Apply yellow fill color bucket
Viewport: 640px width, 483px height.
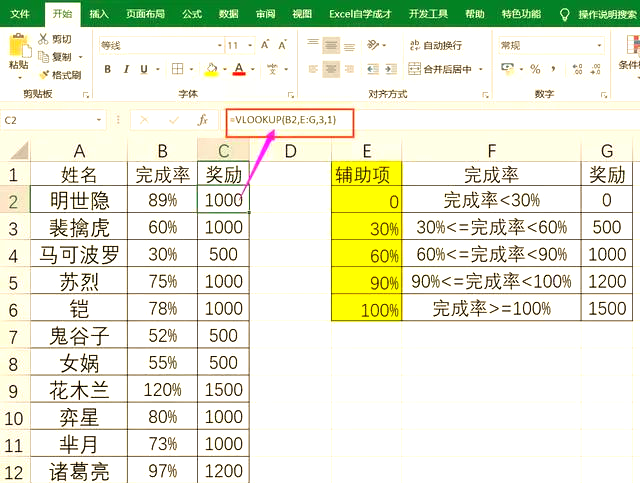tap(211, 69)
